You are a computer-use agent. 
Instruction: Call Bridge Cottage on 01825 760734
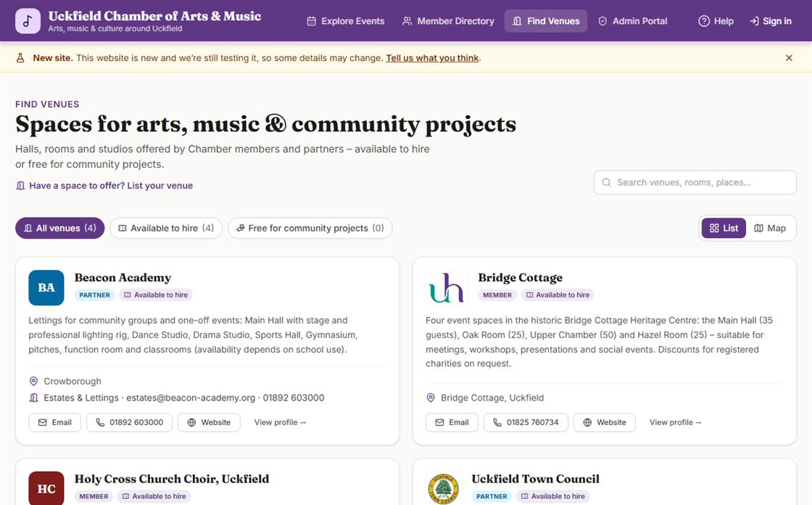point(526,422)
